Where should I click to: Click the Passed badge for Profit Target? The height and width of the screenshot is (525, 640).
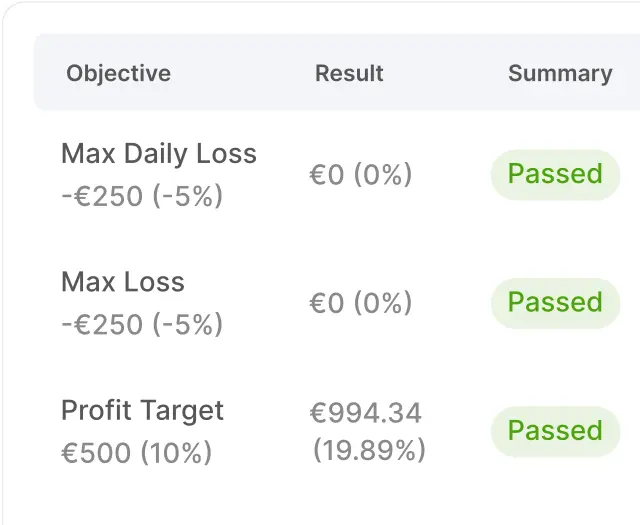point(556,431)
